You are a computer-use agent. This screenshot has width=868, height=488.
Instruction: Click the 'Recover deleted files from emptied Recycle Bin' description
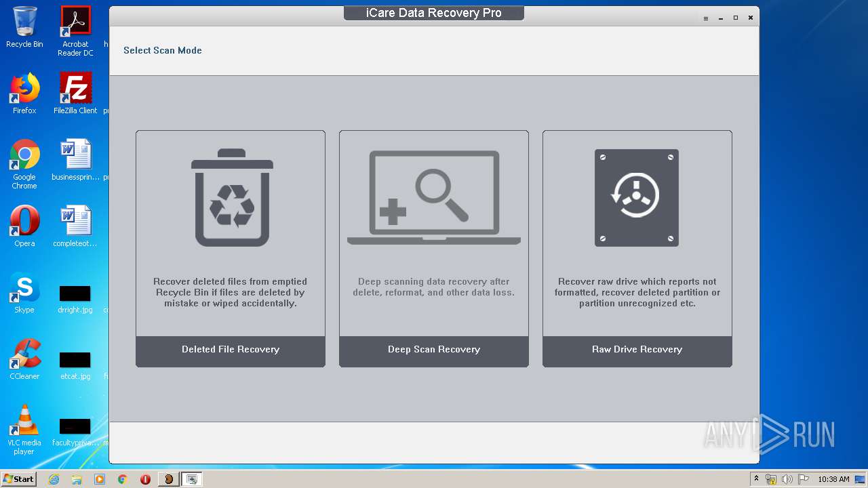(x=231, y=293)
